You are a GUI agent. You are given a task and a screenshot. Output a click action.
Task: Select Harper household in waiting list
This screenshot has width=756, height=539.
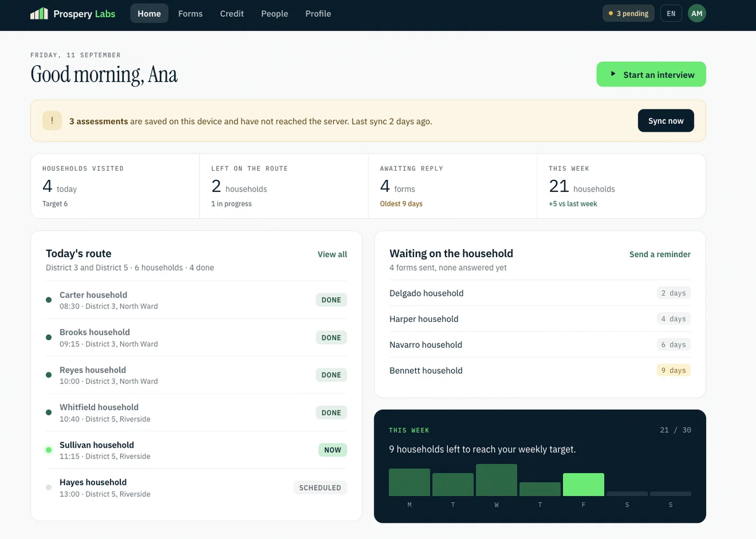point(540,319)
